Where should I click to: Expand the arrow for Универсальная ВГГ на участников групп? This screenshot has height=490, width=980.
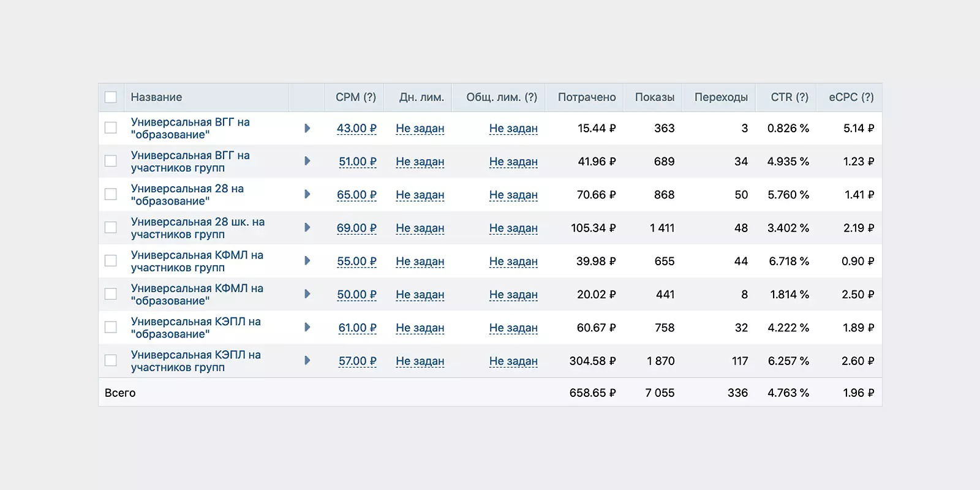point(307,161)
